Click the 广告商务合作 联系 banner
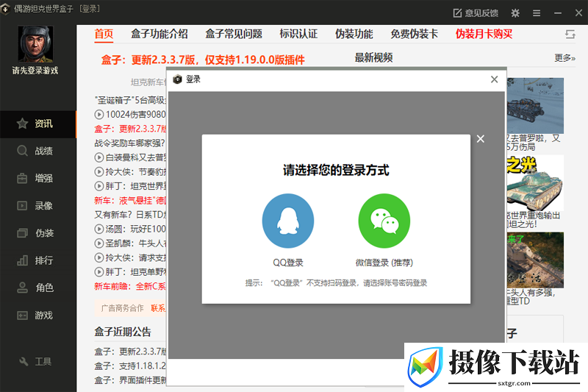Screen dimensions: 588x392 131,308
